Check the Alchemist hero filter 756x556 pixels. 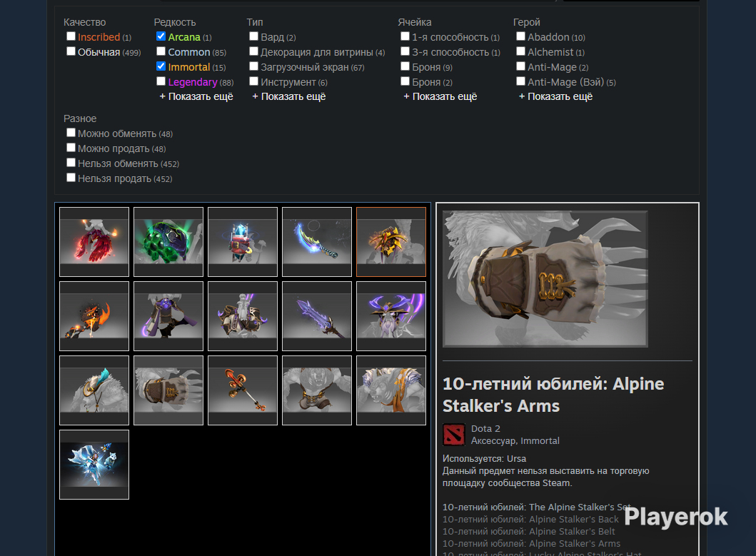coord(520,51)
